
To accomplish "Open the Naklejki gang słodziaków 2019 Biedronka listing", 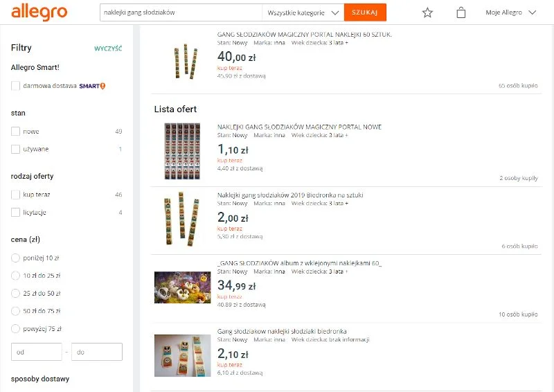I will 290,195.
